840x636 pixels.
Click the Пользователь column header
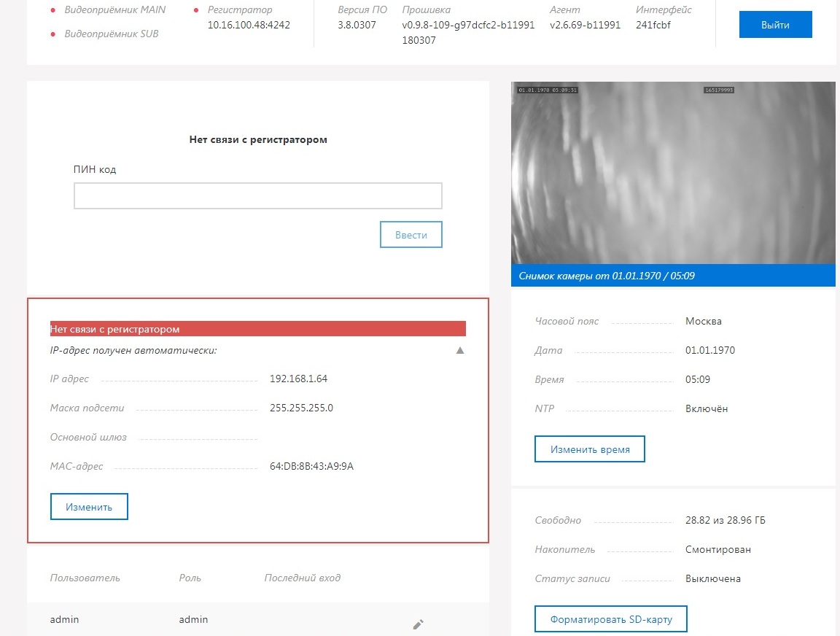pos(85,578)
